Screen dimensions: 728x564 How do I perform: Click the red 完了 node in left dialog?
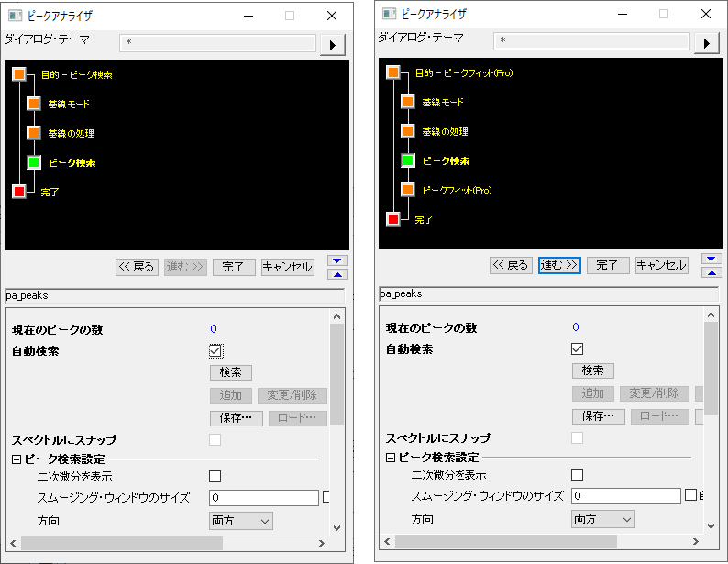click(19, 192)
